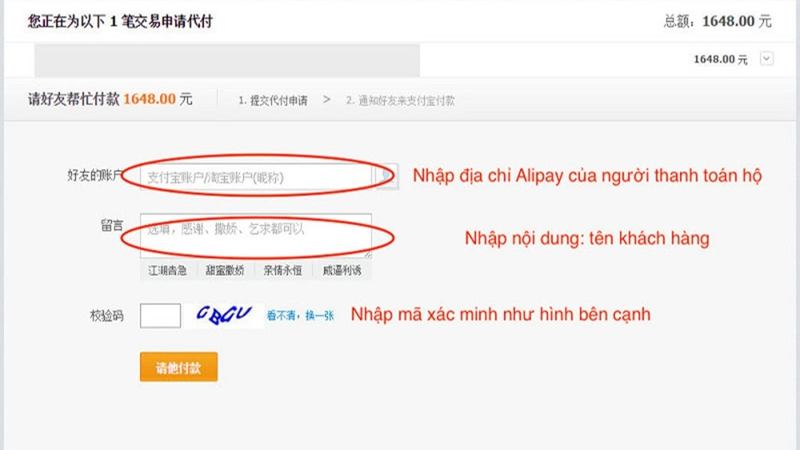800x450 pixels.
Task: Click the grey order item bar
Action: pyautogui.click(x=227, y=60)
